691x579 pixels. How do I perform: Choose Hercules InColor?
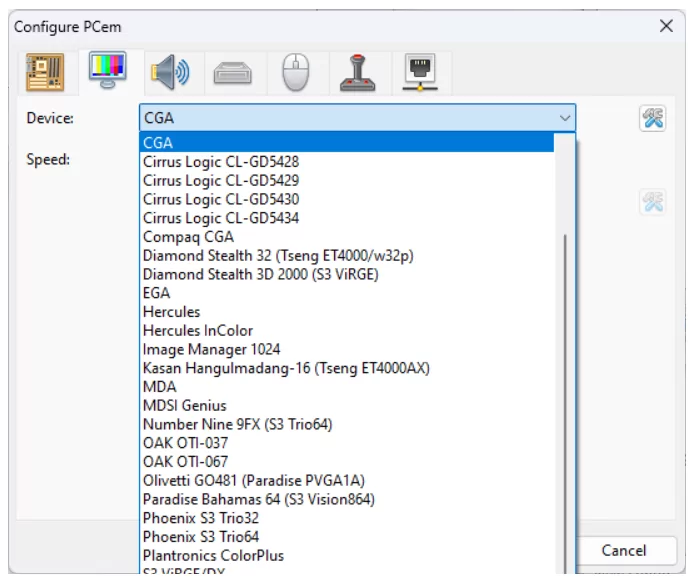coord(347,330)
